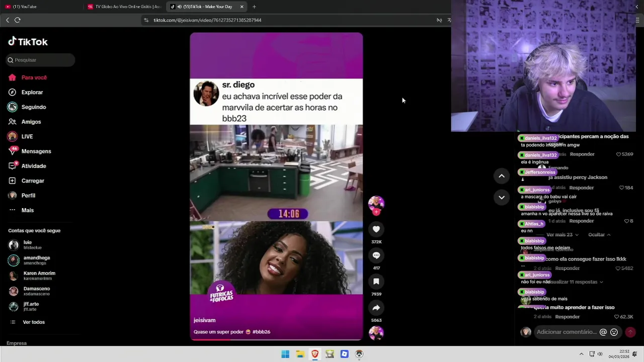Close the TikTok tab
This screenshot has height=362, width=644.
pyautogui.click(x=242, y=7)
